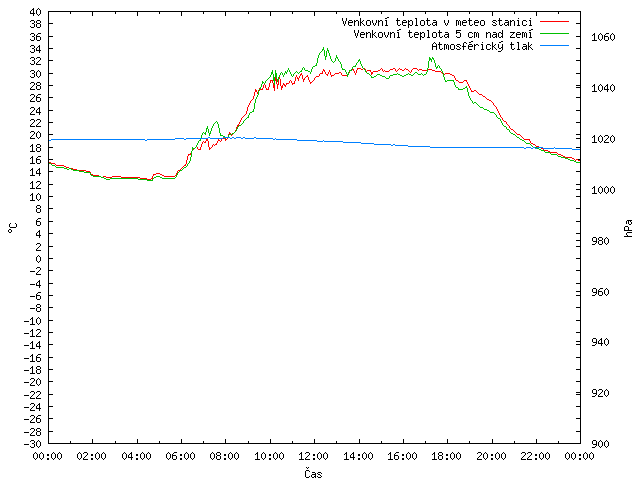
Task: Click legend text 'Venkovní teplota 5 cm nad zemí'
Action: click(443, 34)
